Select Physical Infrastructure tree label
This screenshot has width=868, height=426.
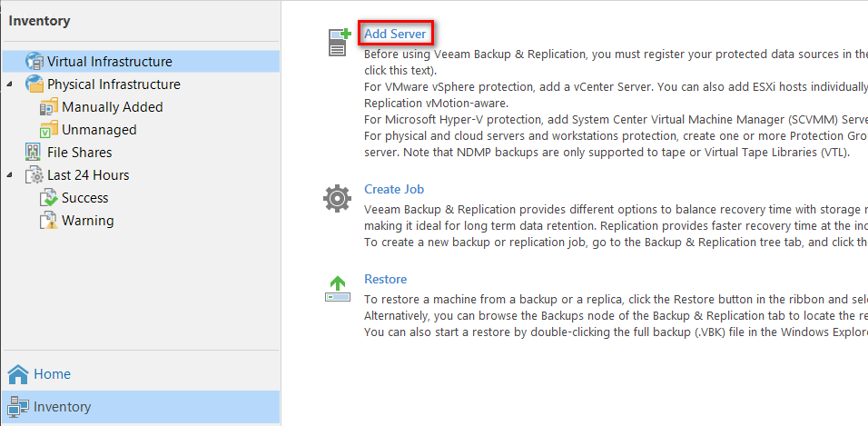(113, 84)
